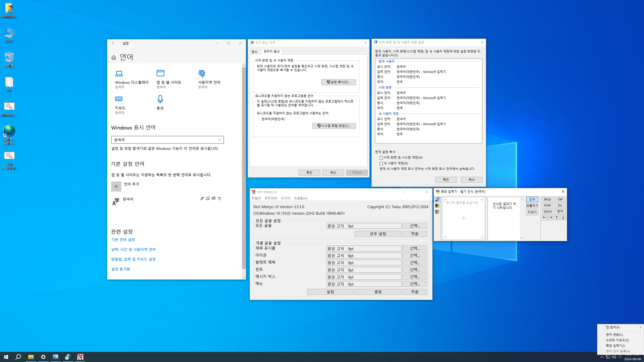Select the radical (部) icon in IME Pad
This screenshot has width=644, height=362.
(x=437, y=212)
